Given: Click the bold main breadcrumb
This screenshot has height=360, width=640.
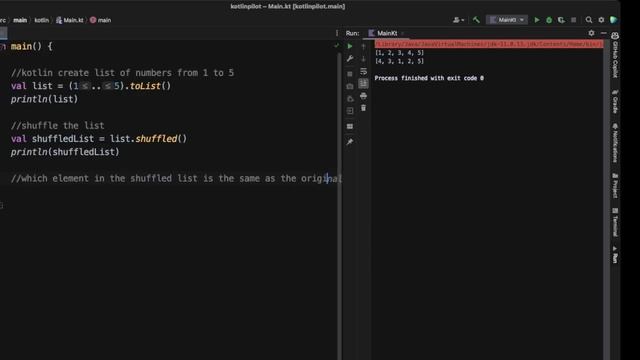Looking at the screenshot, I should (x=20, y=20).
